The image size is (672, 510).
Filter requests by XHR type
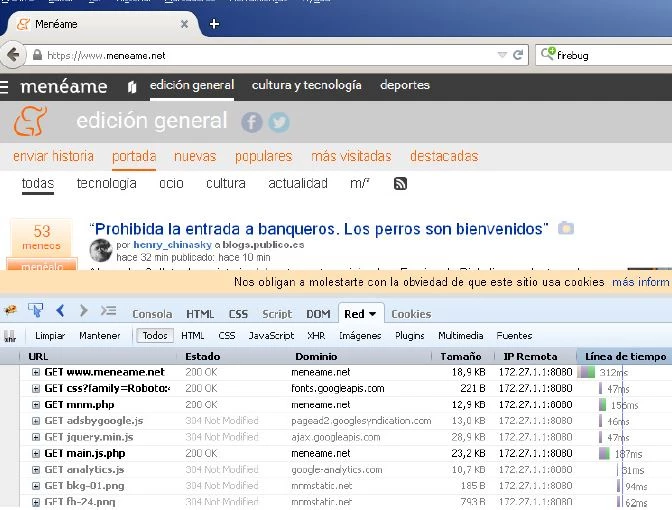coord(316,336)
